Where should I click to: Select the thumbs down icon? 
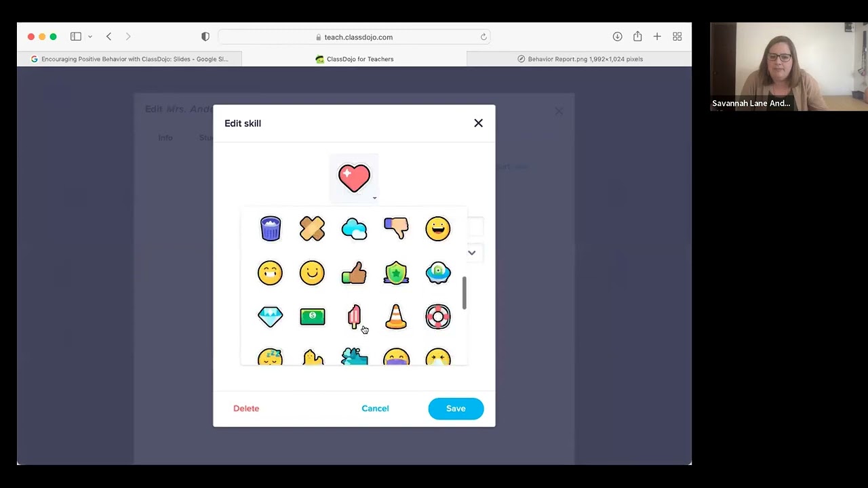pos(396,228)
